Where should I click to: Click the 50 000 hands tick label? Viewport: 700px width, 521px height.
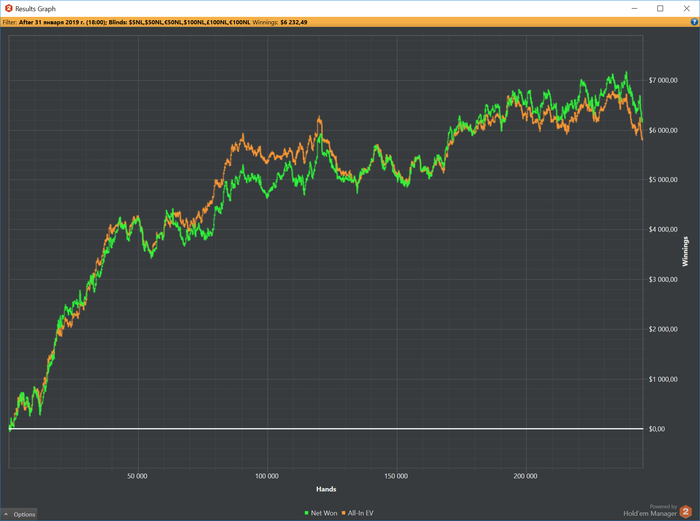click(137, 476)
